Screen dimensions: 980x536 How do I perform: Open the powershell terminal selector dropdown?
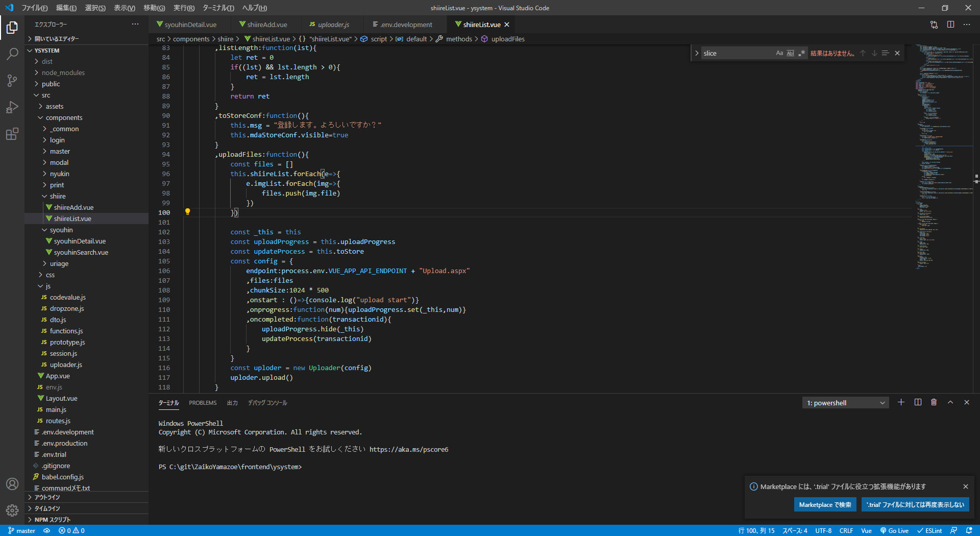(x=845, y=403)
